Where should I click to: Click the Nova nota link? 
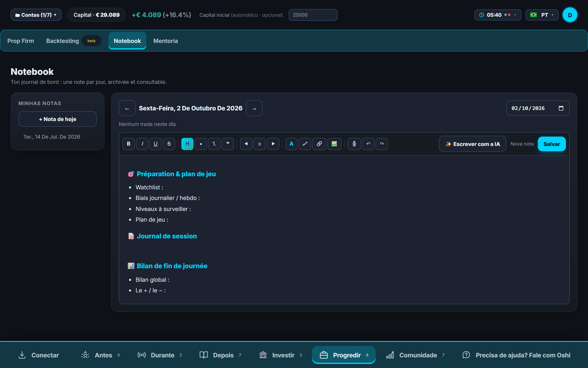coord(522,144)
